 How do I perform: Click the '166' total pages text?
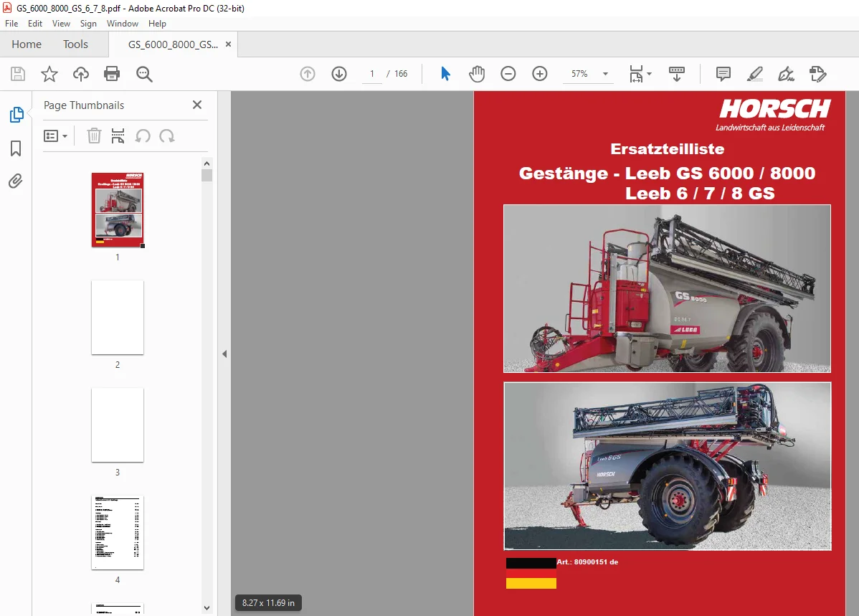tap(401, 74)
